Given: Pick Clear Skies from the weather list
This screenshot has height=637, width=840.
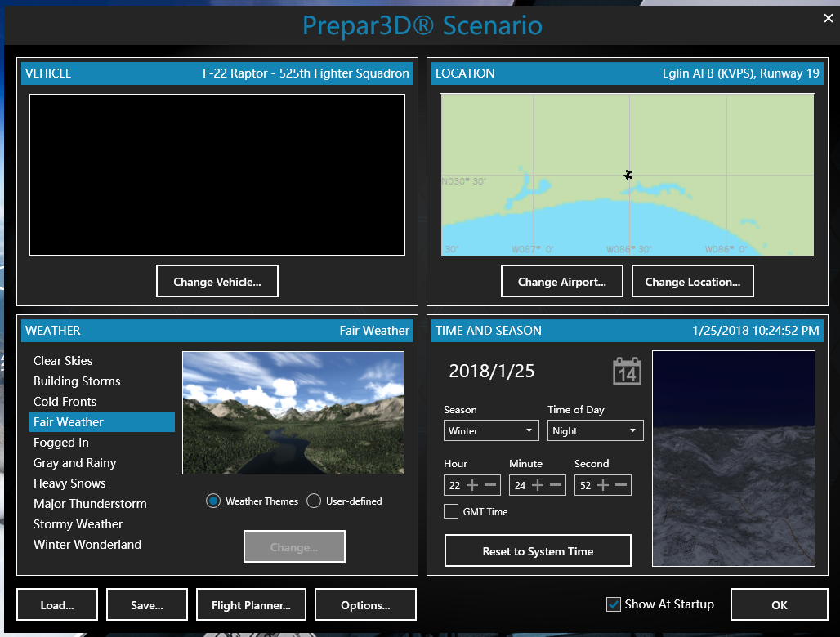Looking at the screenshot, I should coord(63,361).
